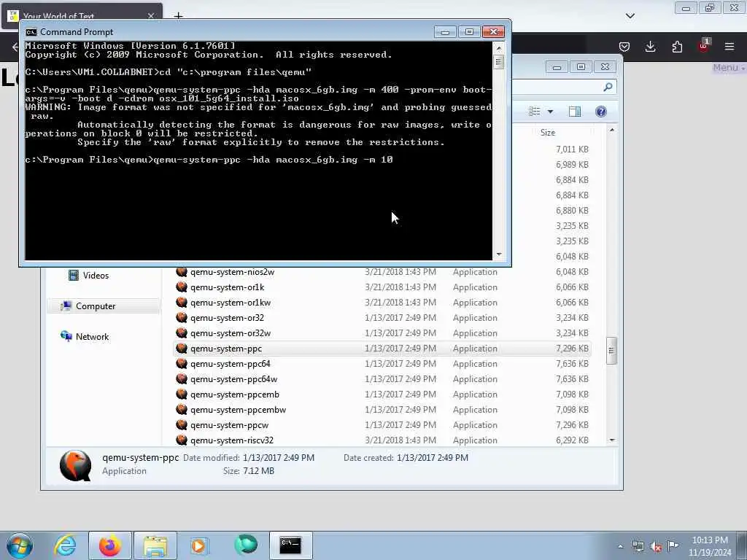Open the Start menu orb
The image size is (747, 560).
tap(20, 545)
